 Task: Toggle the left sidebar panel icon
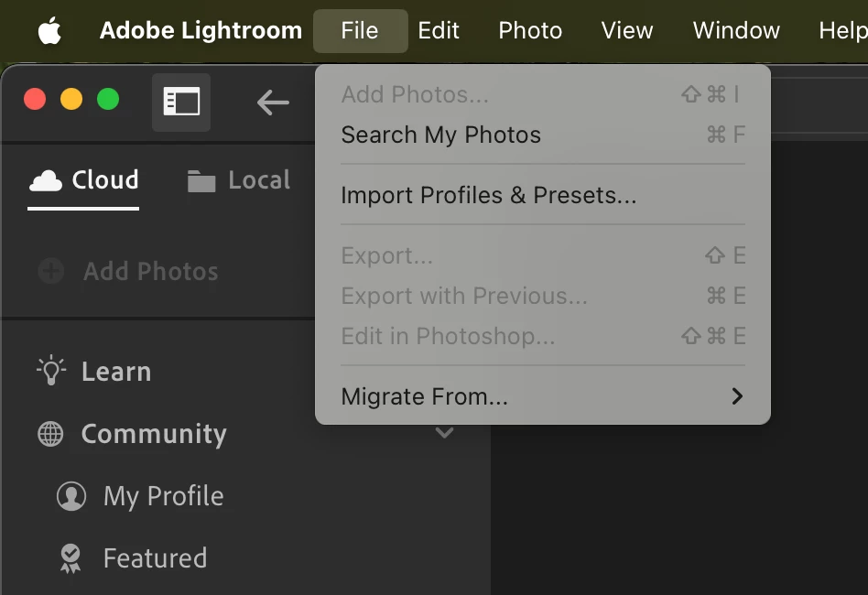(181, 102)
